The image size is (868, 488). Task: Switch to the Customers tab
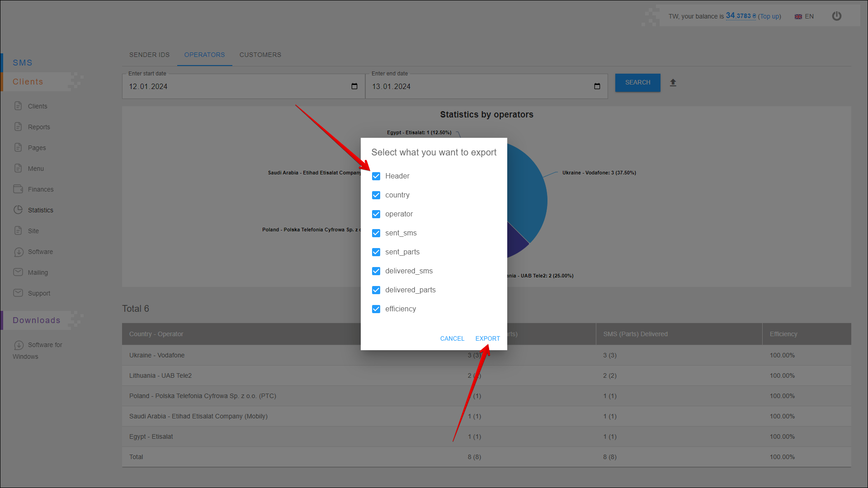click(x=260, y=55)
